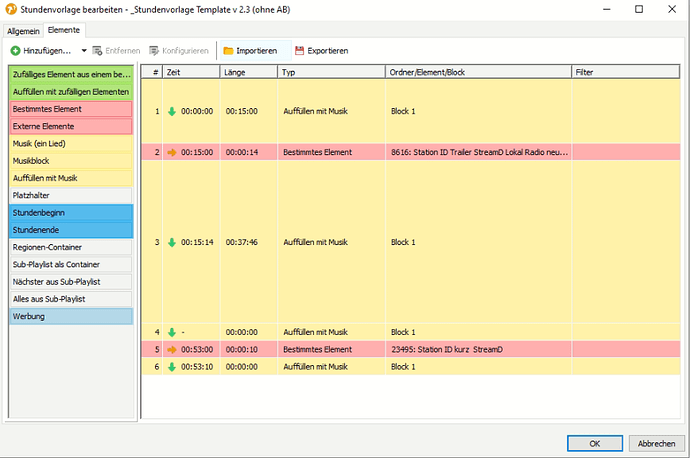The width and height of the screenshot is (690, 458).
Task: Click orange arrow icon in row 5
Action: (171, 349)
